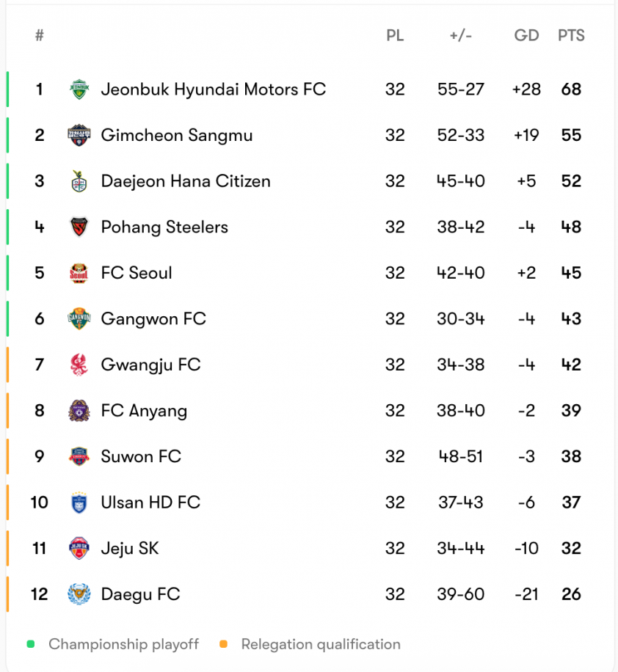Click the Suwon FC team crest
This screenshot has width=618, height=672.
click(x=79, y=456)
